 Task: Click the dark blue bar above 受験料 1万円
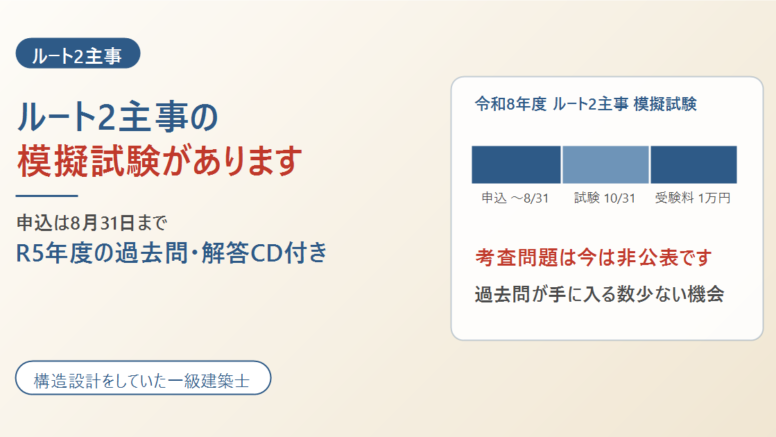pos(693,165)
